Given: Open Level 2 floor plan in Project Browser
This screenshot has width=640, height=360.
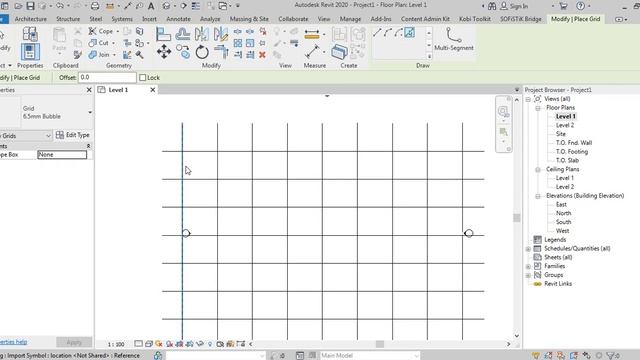Looking at the screenshot, I should 564,125.
